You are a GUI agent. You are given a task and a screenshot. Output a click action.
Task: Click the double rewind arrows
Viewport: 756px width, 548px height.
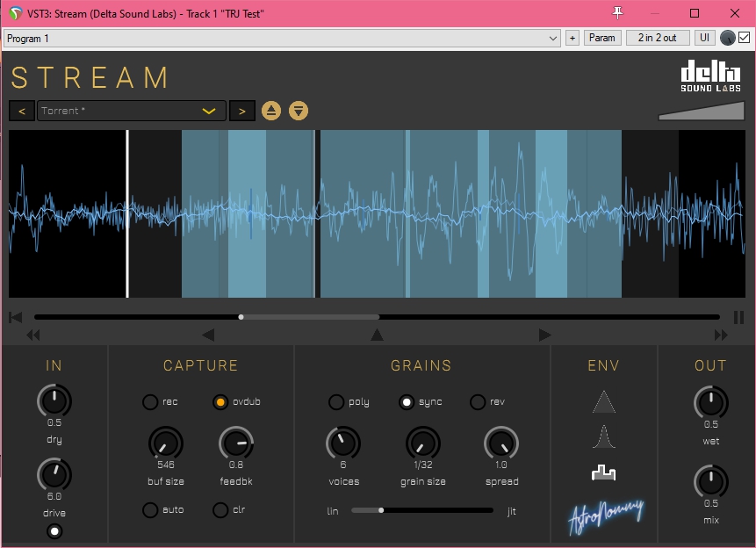(x=33, y=335)
